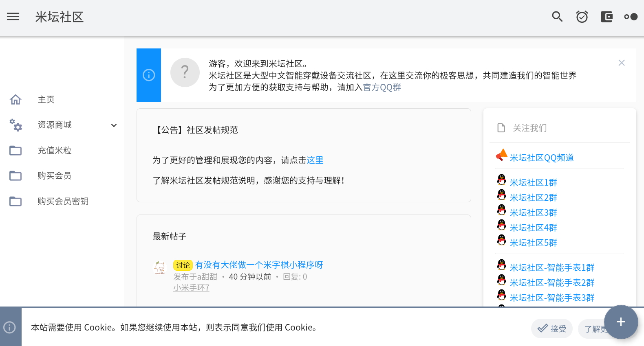Open the 米坛社区1群 link
This screenshot has width=644, height=346.
coord(534,183)
